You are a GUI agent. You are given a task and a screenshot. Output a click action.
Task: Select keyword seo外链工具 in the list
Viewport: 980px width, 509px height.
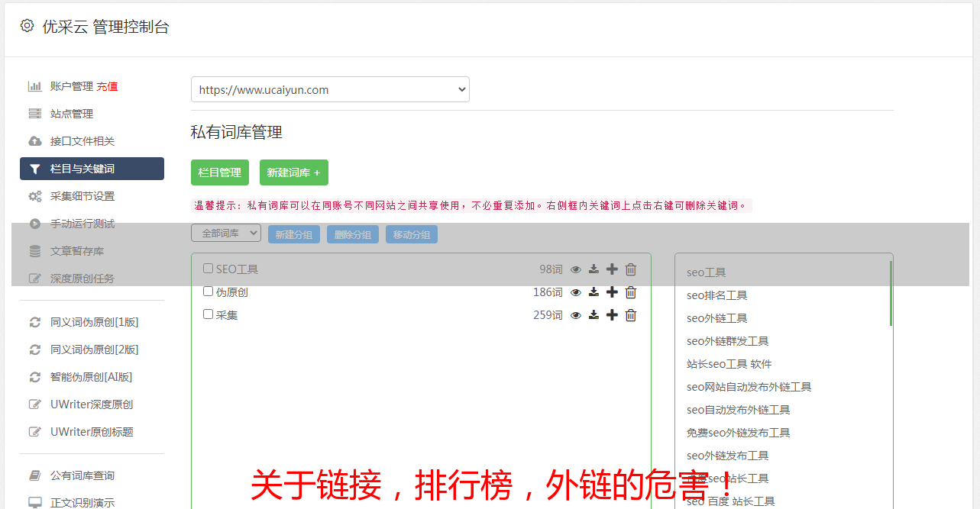pos(717,318)
